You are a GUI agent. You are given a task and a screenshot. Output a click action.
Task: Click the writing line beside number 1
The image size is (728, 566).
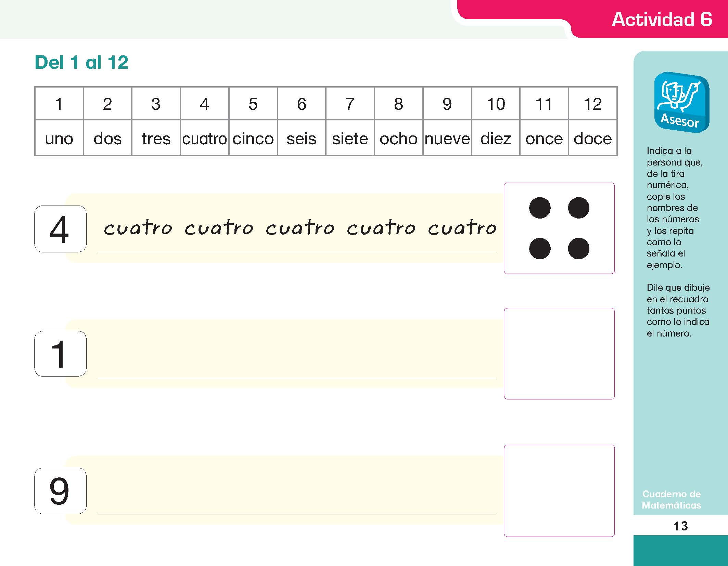(x=297, y=378)
